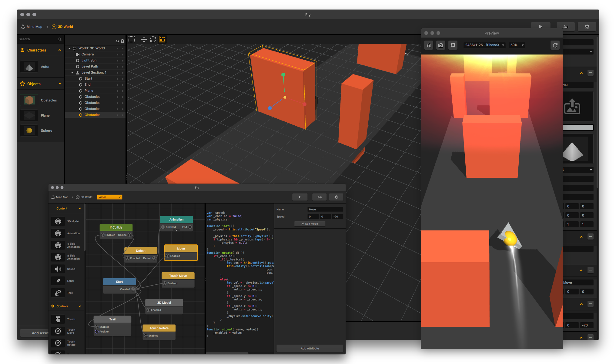
Task: Reload the Preview with the refresh icon
Action: pyautogui.click(x=555, y=45)
